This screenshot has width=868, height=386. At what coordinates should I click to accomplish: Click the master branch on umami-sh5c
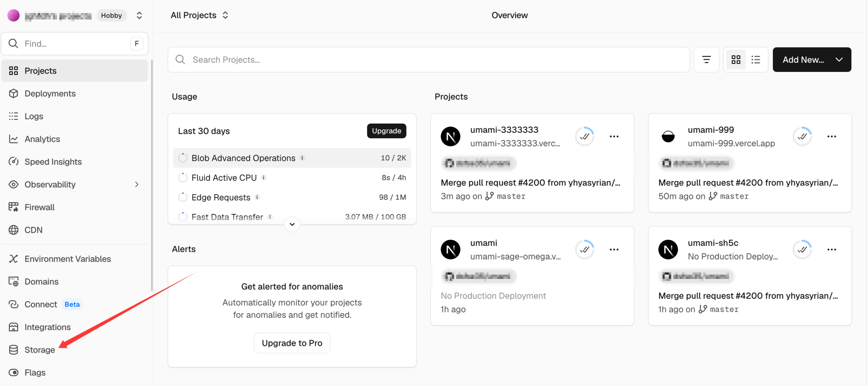click(x=719, y=309)
